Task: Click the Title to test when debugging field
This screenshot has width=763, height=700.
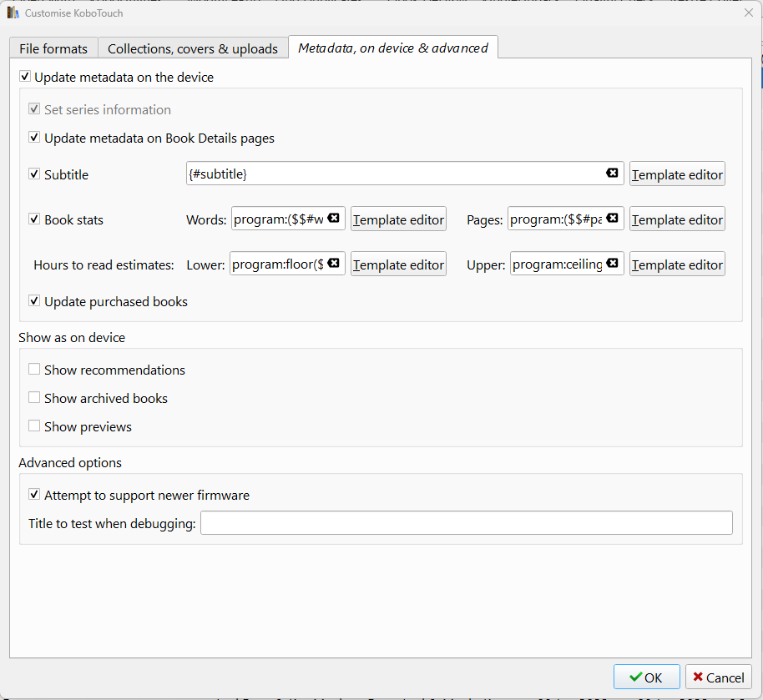Action: tap(466, 523)
